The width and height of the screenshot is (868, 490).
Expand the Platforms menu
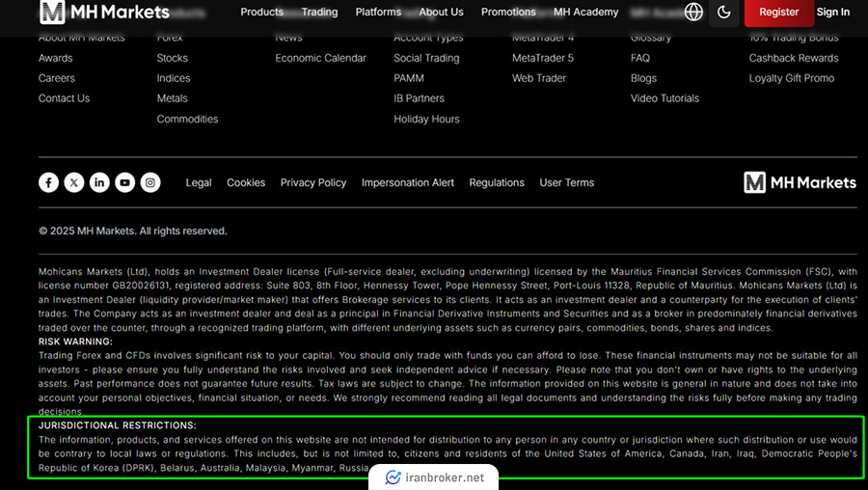(x=378, y=12)
